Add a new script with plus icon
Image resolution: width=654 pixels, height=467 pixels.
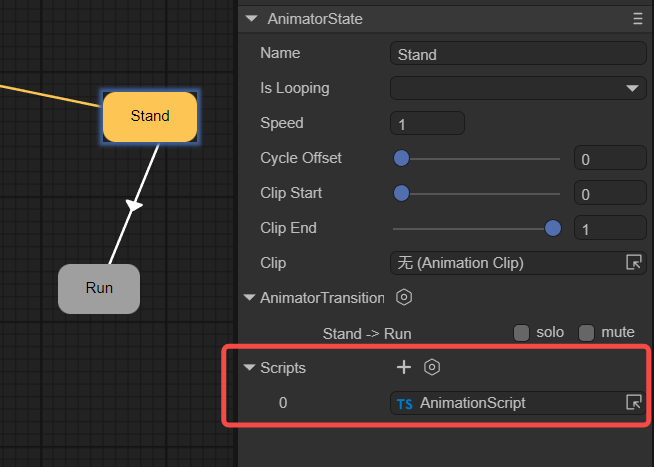[x=404, y=367]
